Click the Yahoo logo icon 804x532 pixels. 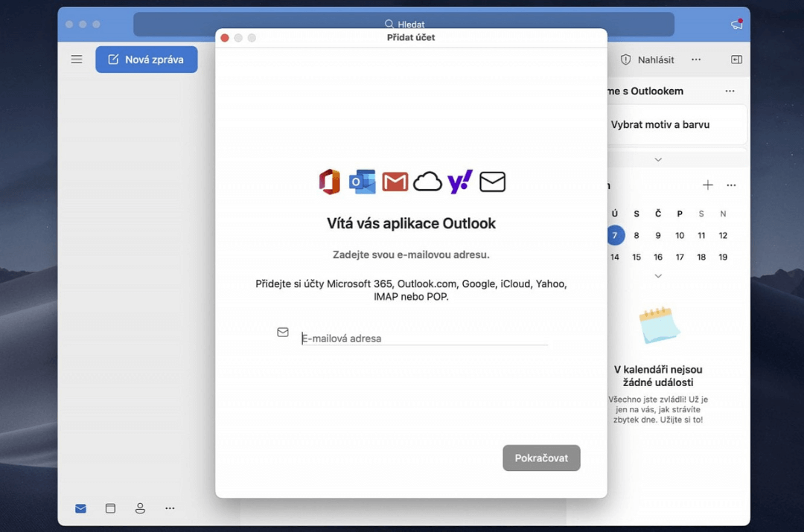tap(460, 182)
